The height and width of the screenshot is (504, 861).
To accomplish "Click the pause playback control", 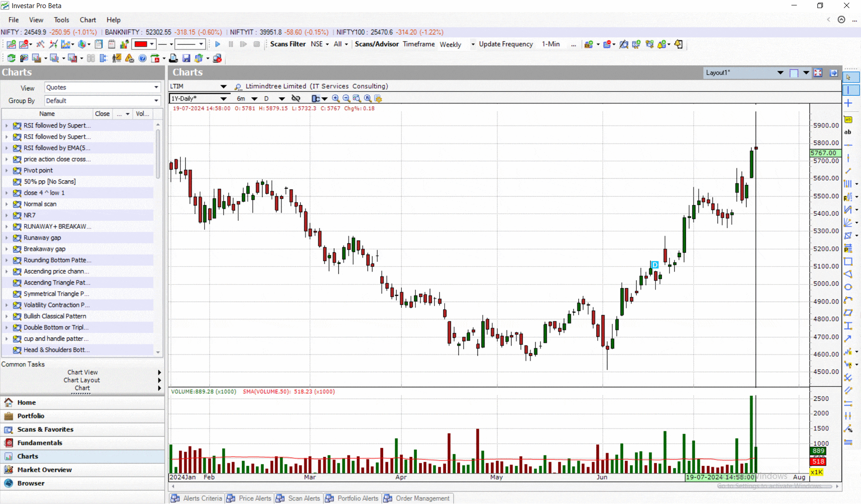I will [x=231, y=44].
